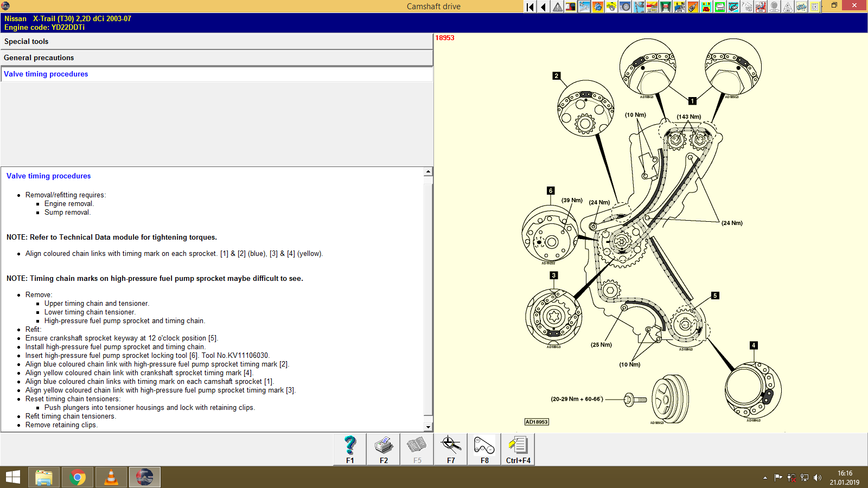Image resolution: width=868 pixels, height=488 pixels.
Task: Open Google Chrome from the taskbar
Action: tap(78, 477)
